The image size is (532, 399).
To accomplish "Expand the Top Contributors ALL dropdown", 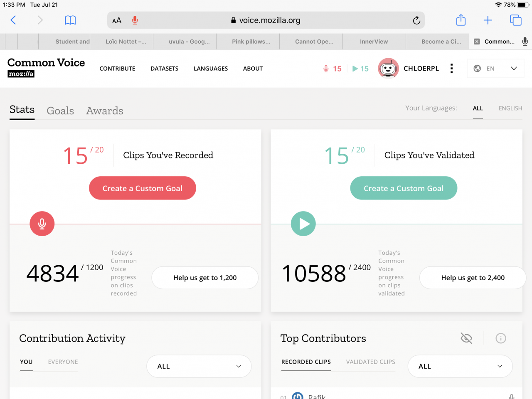I will [x=460, y=366].
